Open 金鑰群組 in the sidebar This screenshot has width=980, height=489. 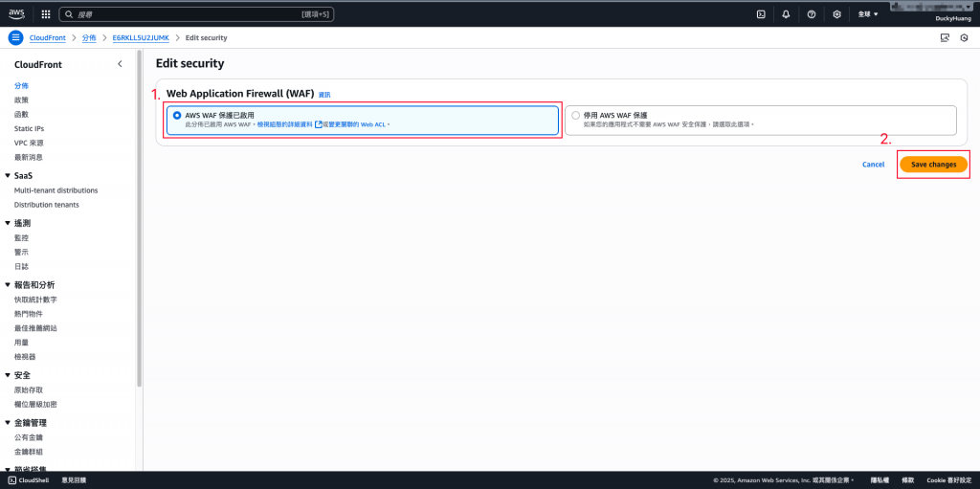[28, 452]
